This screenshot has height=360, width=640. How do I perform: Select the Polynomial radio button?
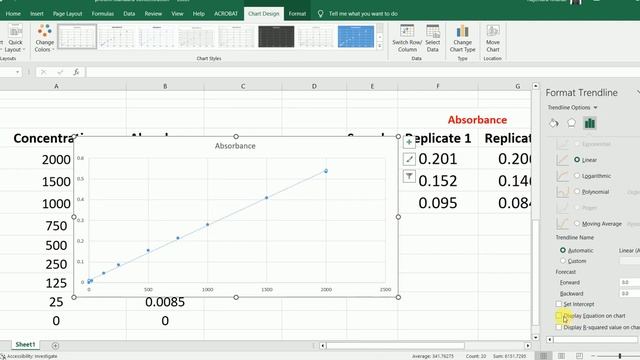577,191
